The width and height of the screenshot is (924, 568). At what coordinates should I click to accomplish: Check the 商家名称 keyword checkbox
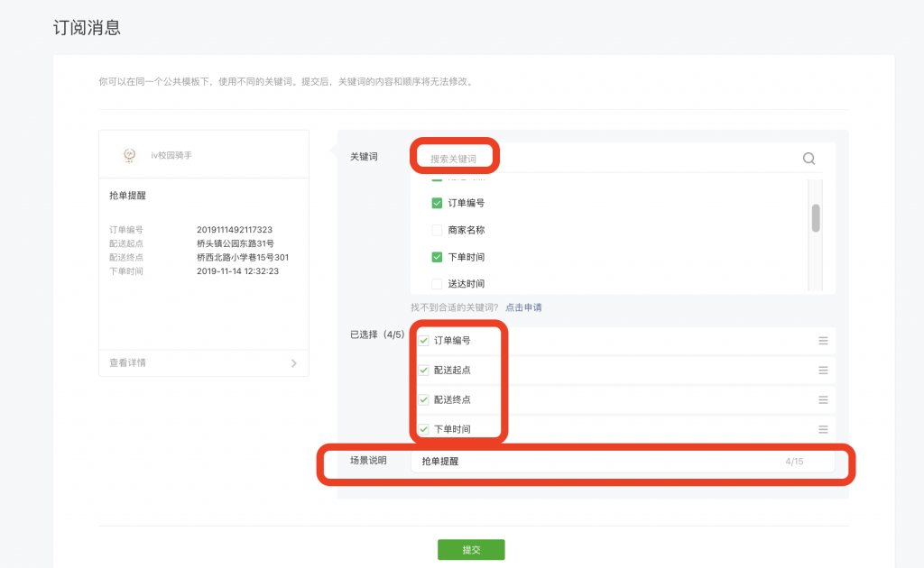pyautogui.click(x=437, y=230)
